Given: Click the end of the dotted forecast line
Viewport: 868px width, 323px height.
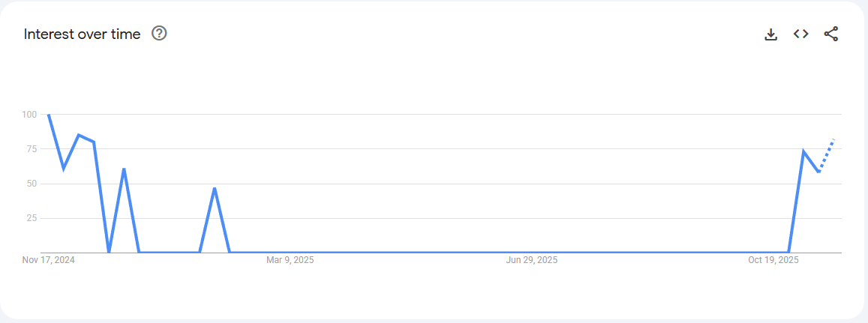Looking at the screenshot, I should 833,139.
